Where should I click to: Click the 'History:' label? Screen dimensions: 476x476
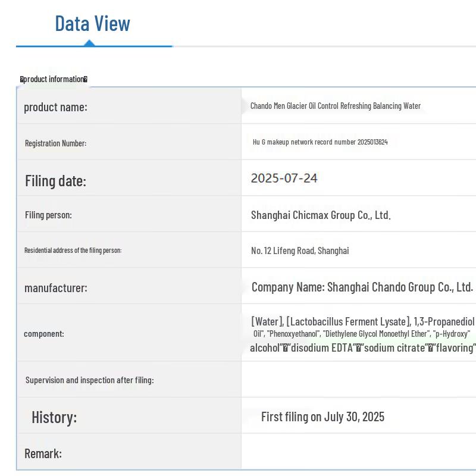[54, 417]
